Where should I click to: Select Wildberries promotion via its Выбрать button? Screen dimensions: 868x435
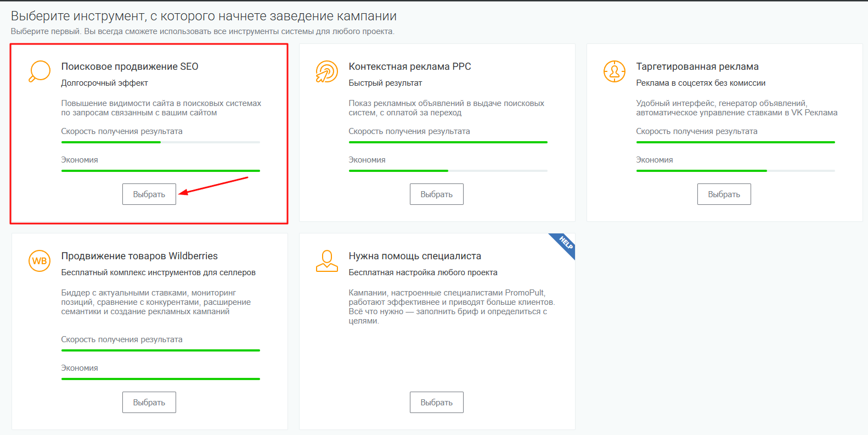(149, 403)
